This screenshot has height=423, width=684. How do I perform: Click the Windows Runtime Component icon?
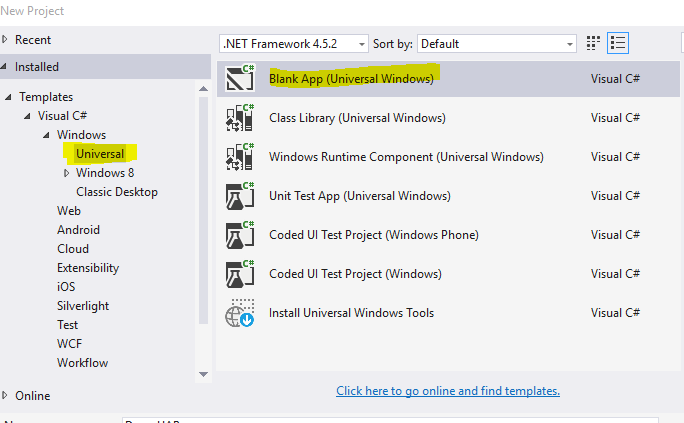[x=240, y=157]
